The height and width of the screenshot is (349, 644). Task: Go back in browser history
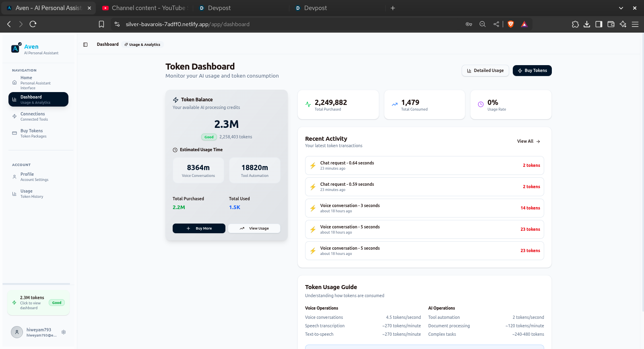coord(9,24)
